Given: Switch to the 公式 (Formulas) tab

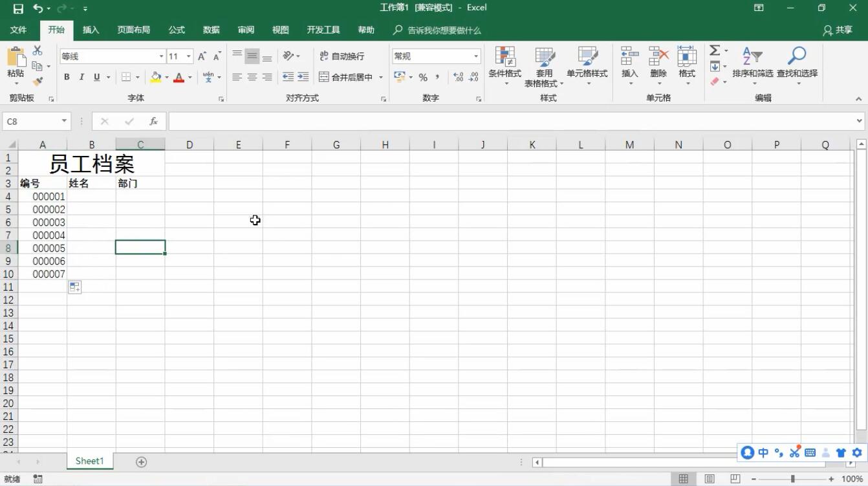Looking at the screenshot, I should click(177, 30).
